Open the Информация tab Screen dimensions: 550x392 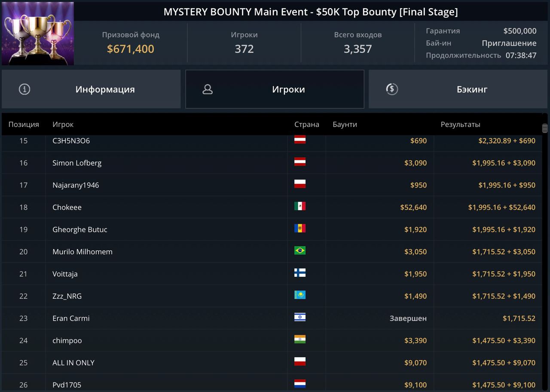tap(91, 89)
